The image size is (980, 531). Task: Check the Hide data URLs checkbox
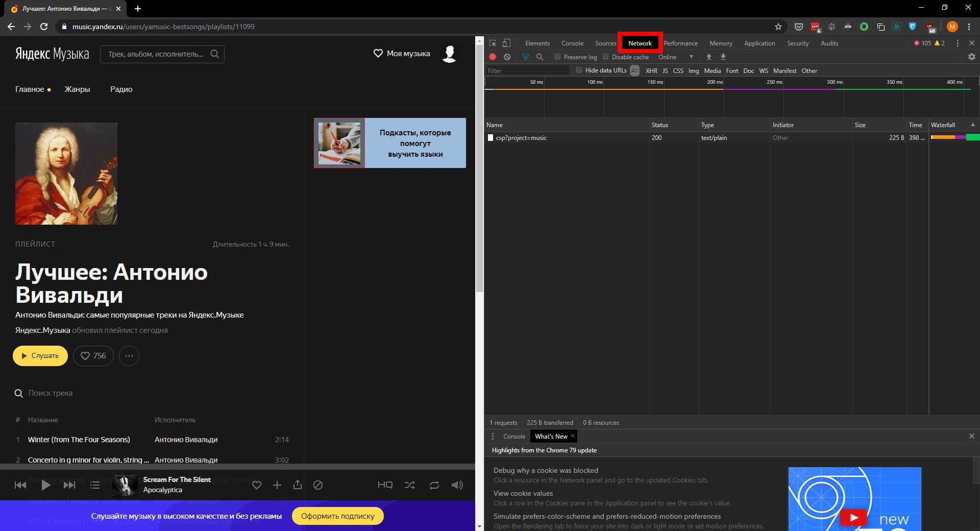point(579,70)
